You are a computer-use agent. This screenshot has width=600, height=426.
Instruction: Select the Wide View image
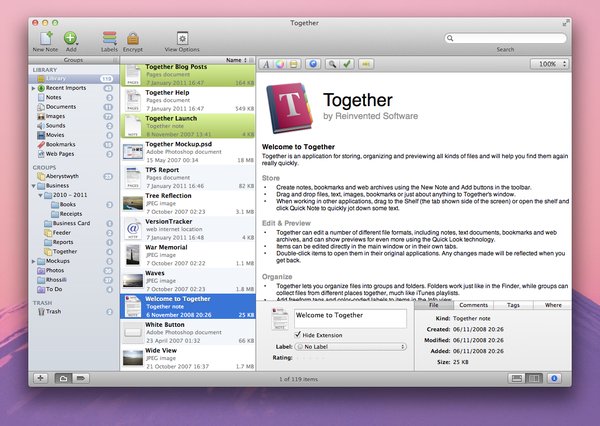188,358
